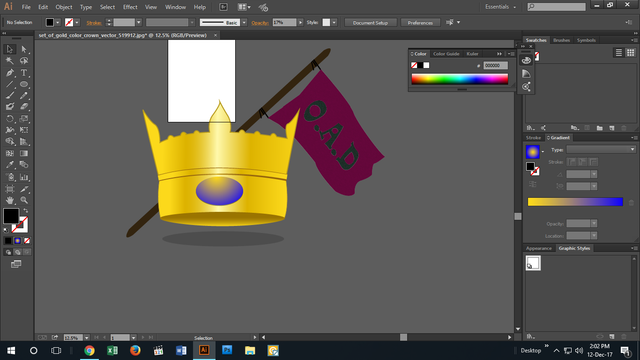Image resolution: width=640 pixels, height=360 pixels.
Task: Change the screen mode
Action: [x=16, y=264]
